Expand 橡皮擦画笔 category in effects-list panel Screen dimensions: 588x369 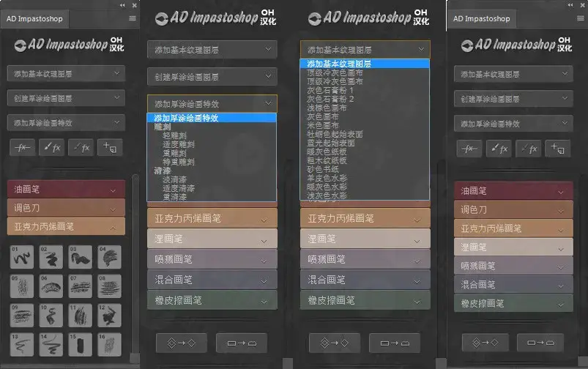pyautogui.click(x=212, y=300)
